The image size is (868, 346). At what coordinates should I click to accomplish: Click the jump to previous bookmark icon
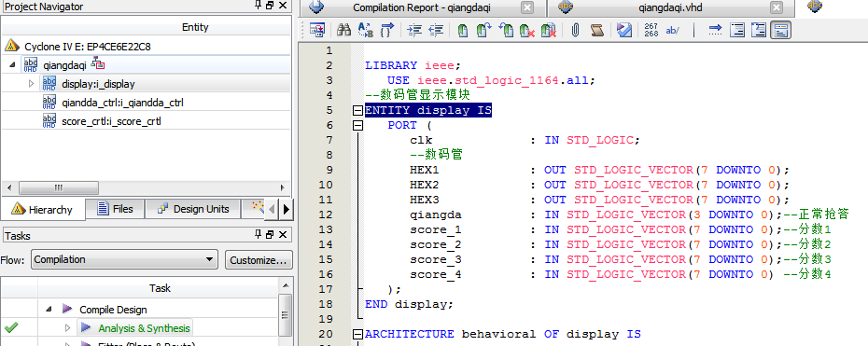(x=506, y=30)
